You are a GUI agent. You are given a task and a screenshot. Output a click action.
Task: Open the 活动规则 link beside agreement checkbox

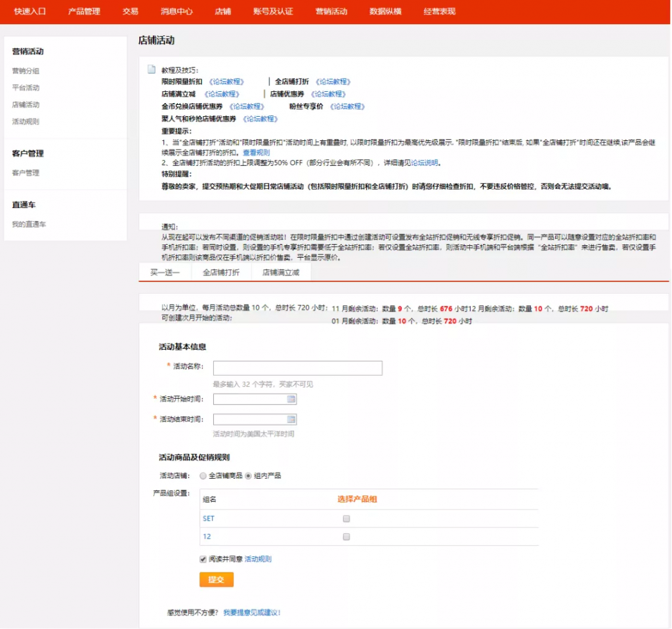tap(258, 559)
